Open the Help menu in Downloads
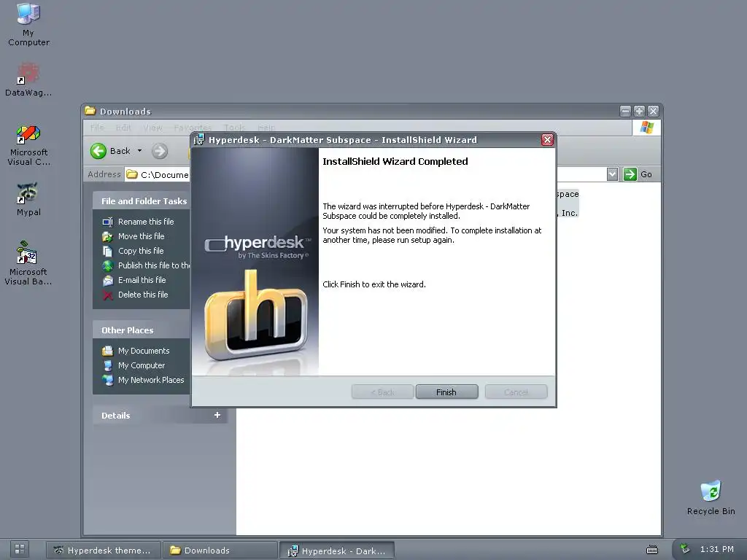Viewport: 747px width, 560px height. click(266, 127)
